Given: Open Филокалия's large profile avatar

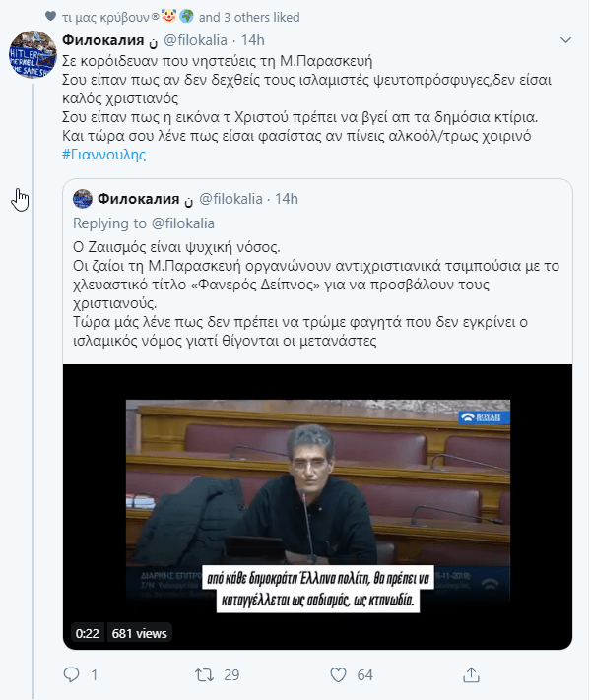Looking at the screenshot, I should [33, 54].
